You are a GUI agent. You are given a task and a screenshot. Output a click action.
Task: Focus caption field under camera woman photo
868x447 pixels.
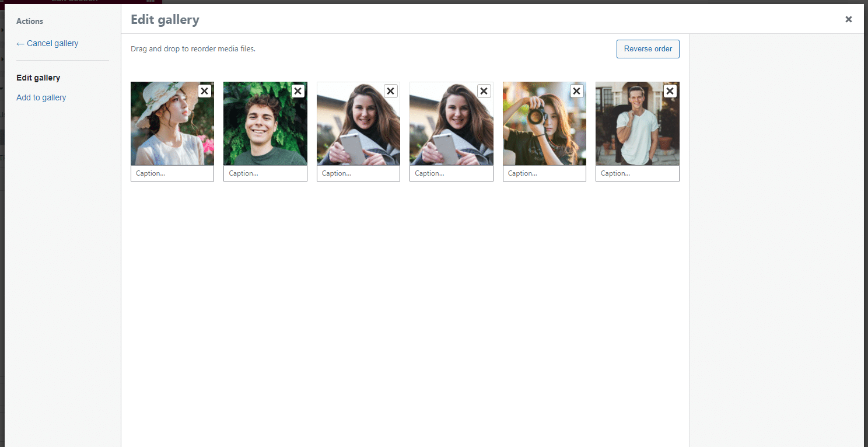pyautogui.click(x=544, y=173)
